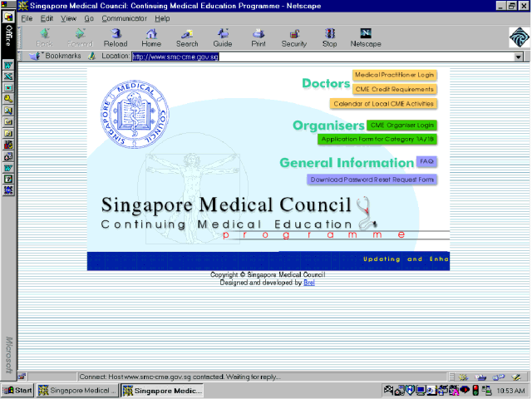Click the Netscape throbber logo at the toolbar's right end

pyautogui.click(x=519, y=37)
